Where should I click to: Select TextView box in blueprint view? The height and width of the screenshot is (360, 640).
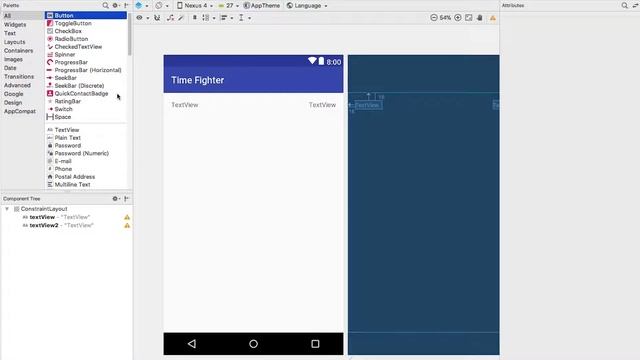click(x=368, y=105)
